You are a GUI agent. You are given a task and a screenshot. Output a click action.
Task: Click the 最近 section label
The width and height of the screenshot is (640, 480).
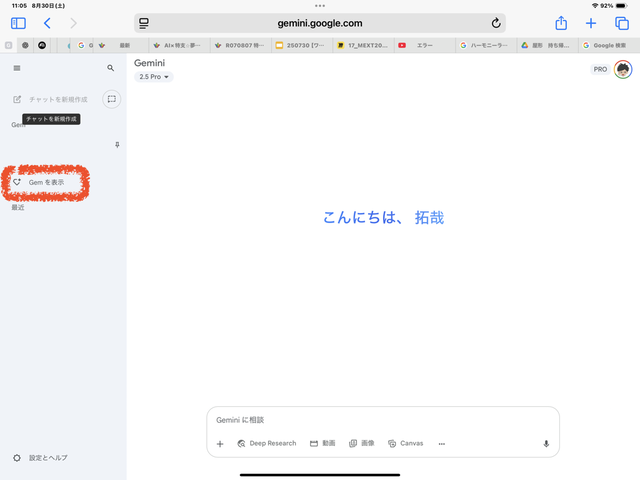[18, 207]
